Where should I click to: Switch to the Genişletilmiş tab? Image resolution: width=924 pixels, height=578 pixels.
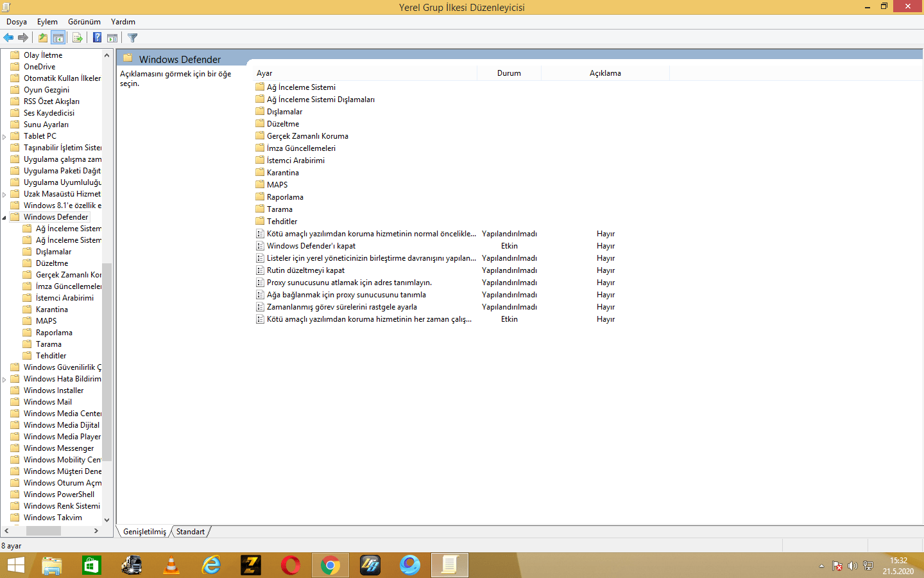[x=144, y=532]
